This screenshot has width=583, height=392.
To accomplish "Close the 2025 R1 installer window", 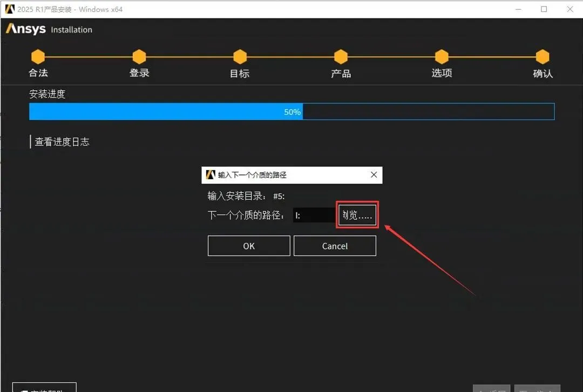I will click(570, 9).
